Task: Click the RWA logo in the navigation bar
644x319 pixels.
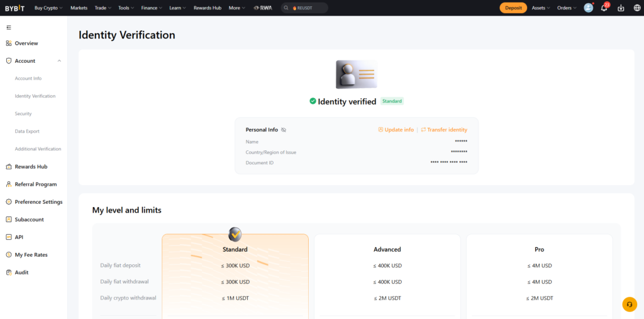Action: tap(263, 8)
